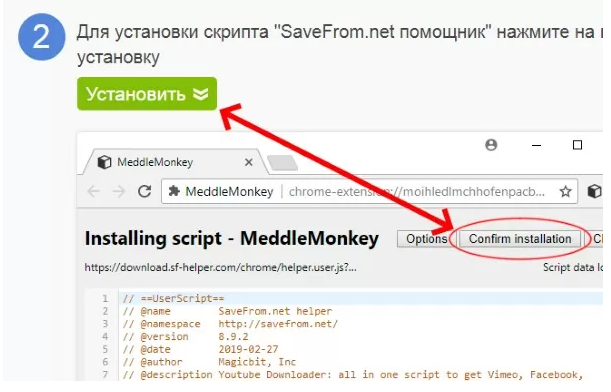Screen dimensions: 611x392
Task: Click the MeddleMonkey tab cube favicon
Action: coord(104,162)
